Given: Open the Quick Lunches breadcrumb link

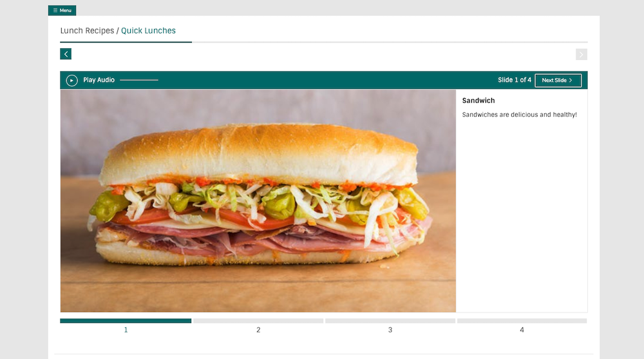Looking at the screenshot, I should (x=148, y=30).
